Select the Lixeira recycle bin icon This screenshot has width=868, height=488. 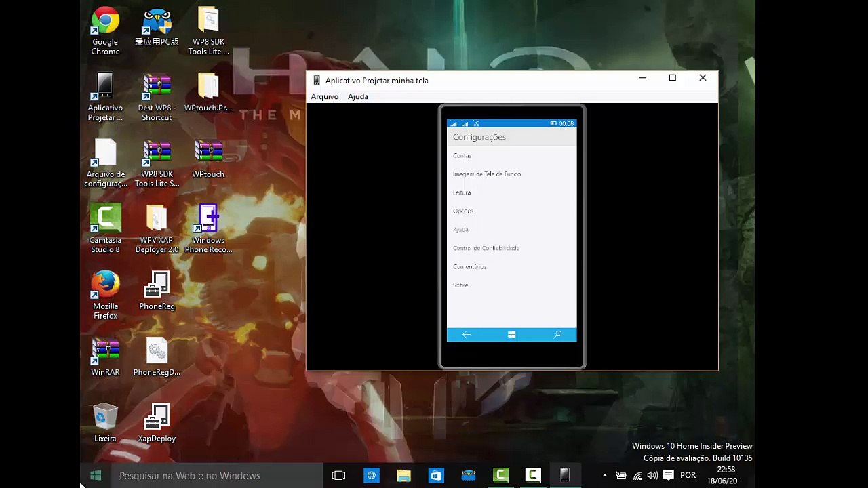point(105,423)
